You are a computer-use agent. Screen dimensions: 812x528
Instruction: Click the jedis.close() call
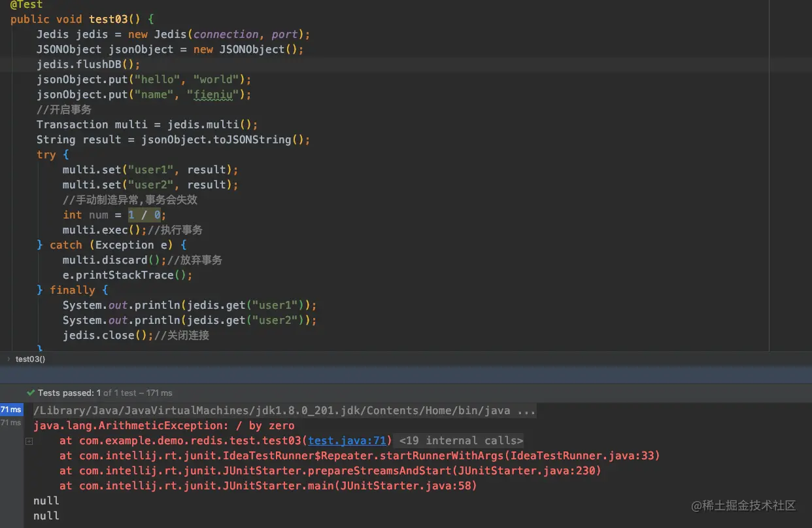click(108, 335)
